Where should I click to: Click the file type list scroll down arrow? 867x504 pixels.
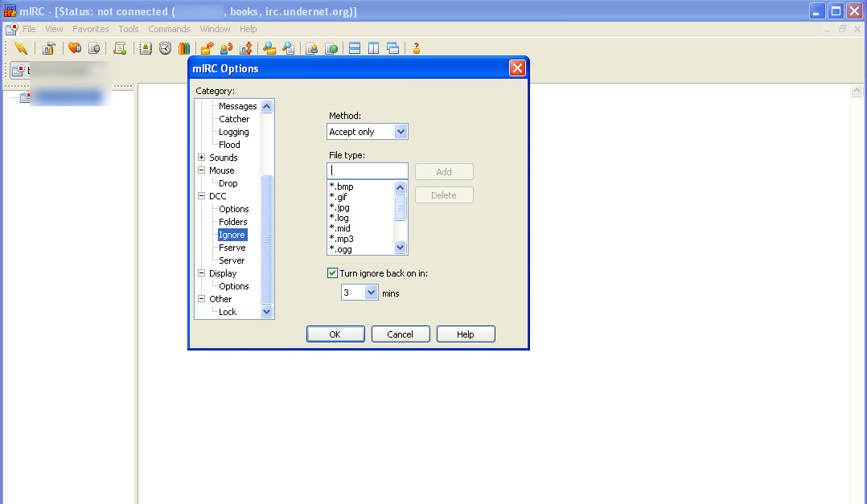[x=401, y=247]
